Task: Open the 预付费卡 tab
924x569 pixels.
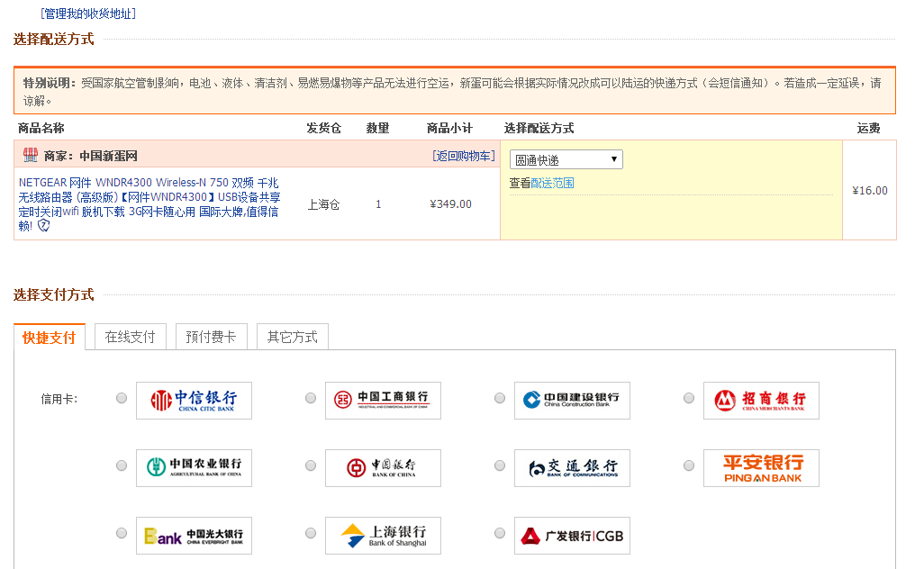Action: 211,337
